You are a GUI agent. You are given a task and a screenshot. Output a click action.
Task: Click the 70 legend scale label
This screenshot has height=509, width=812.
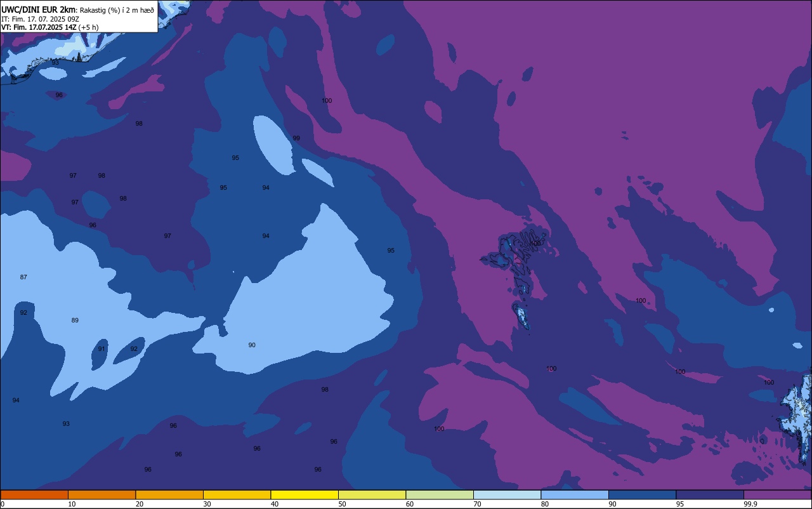click(477, 504)
